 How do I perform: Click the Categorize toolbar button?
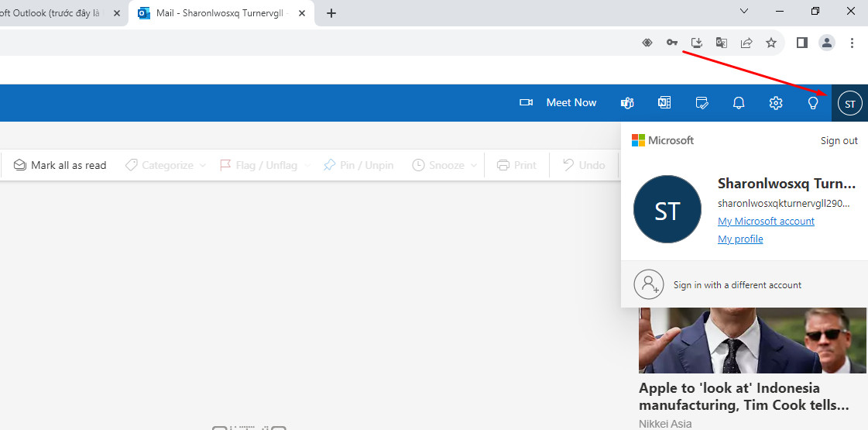160,165
